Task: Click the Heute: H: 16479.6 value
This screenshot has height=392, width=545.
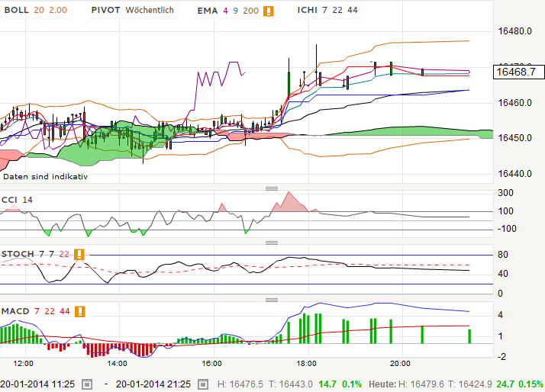Action: (x=406, y=384)
